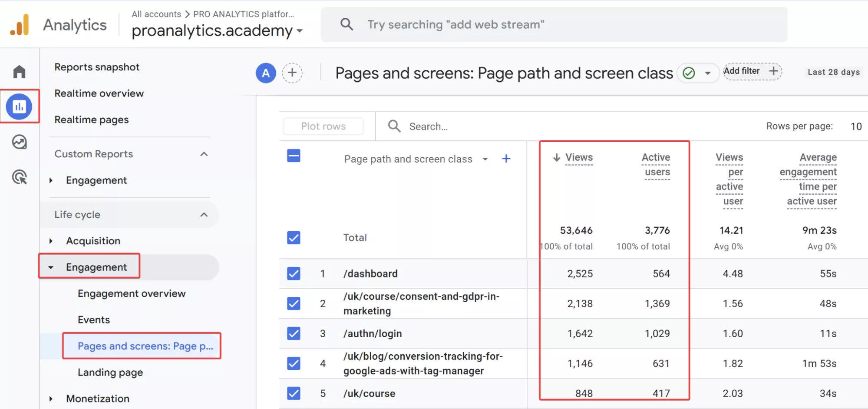This screenshot has width=868, height=409.
Task: Add a comparison with plus circle
Action: pos(292,73)
